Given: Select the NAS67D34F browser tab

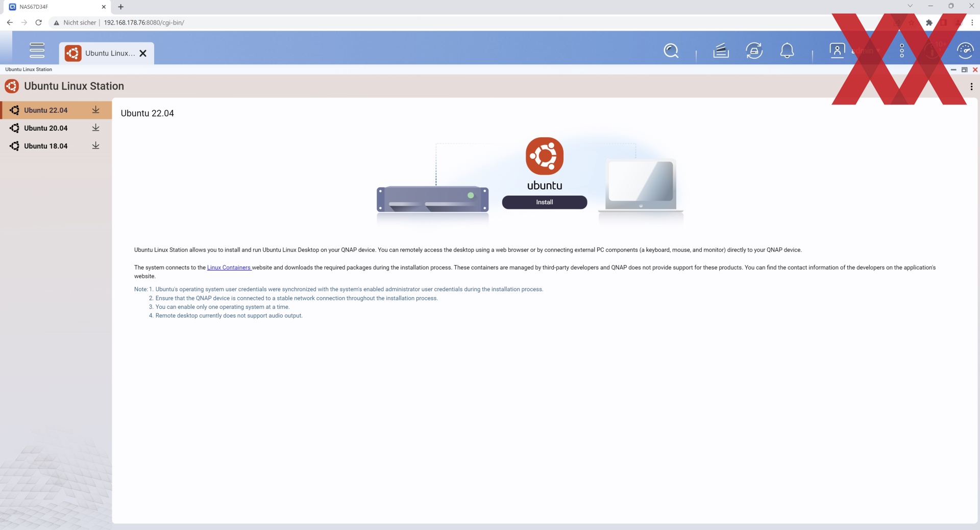Looking at the screenshot, I should (x=56, y=7).
